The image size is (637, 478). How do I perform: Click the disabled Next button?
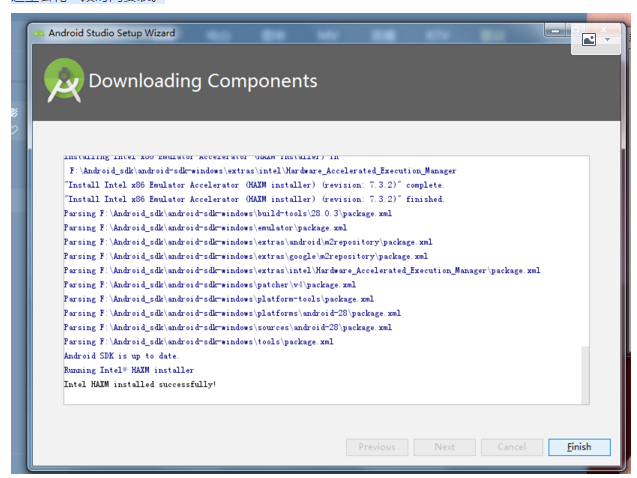tap(444, 447)
